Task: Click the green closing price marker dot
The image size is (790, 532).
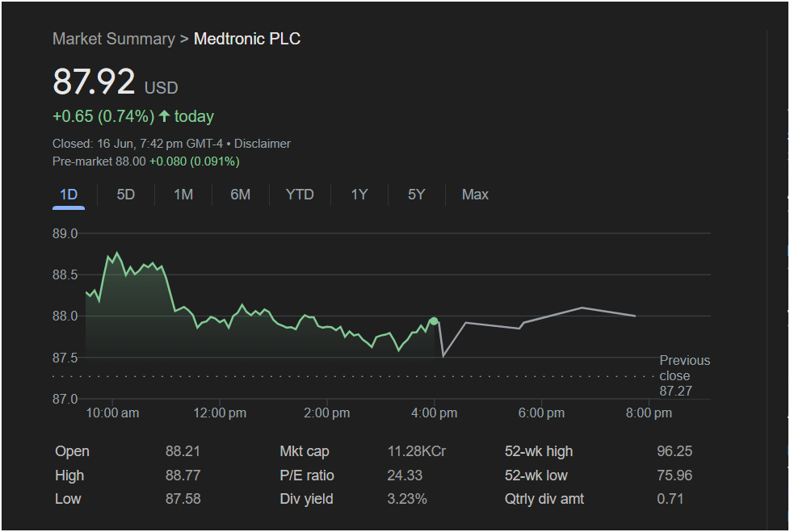Action: (434, 321)
